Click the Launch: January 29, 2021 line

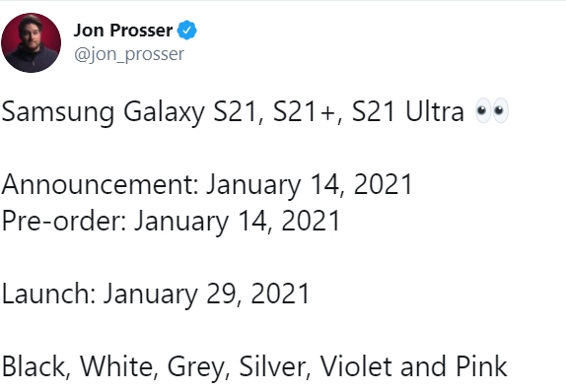(156, 294)
